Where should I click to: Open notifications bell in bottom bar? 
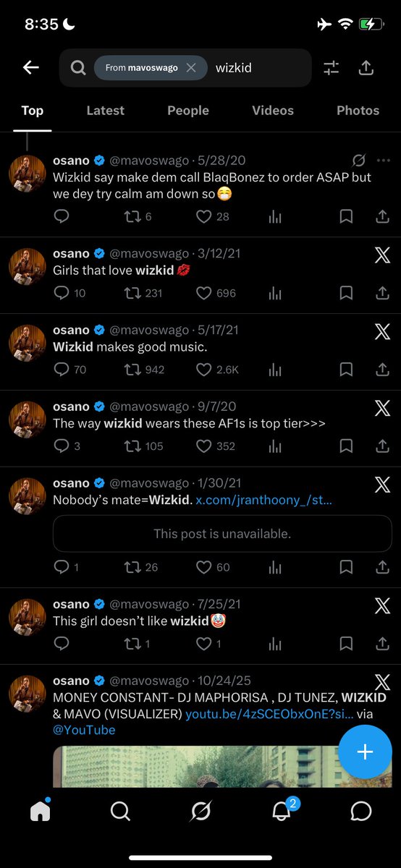tap(282, 811)
